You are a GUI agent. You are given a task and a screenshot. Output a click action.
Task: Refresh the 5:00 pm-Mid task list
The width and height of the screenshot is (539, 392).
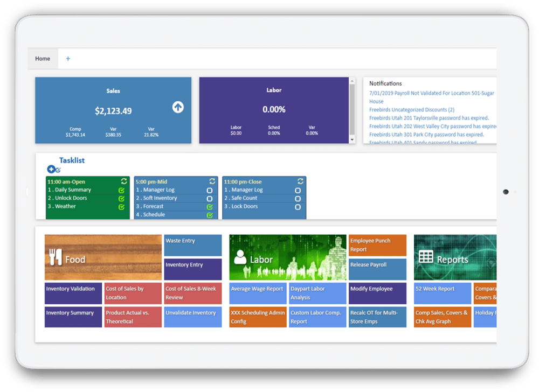point(212,181)
